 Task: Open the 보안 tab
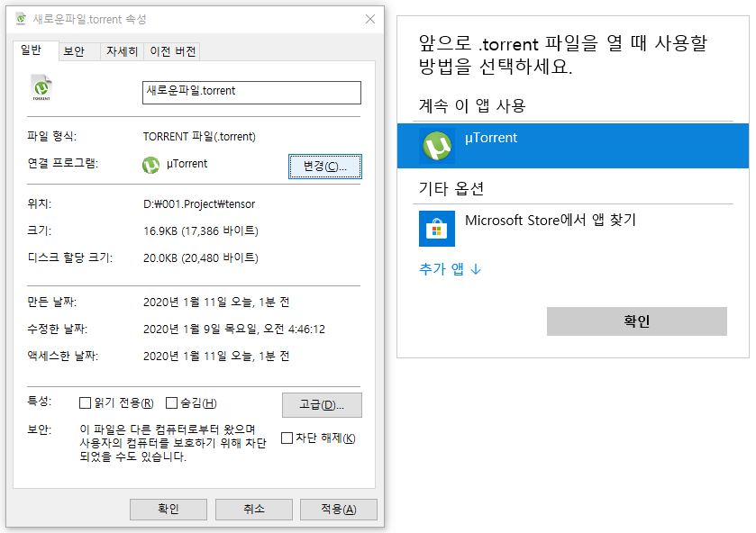coord(79,51)
